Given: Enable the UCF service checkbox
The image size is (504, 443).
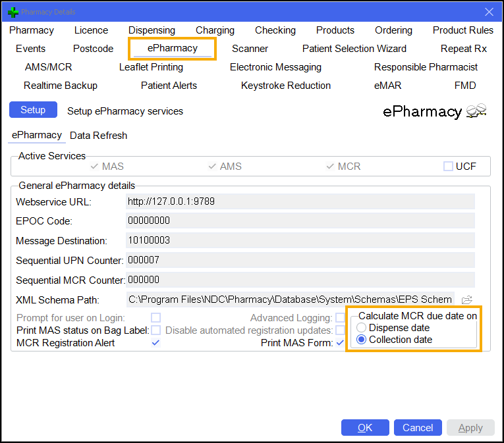Looking at the screenshot, I should point(448,167).
